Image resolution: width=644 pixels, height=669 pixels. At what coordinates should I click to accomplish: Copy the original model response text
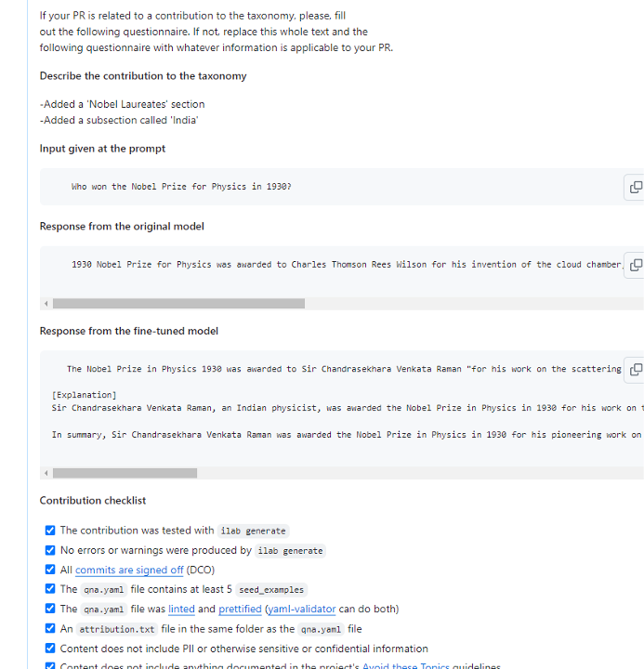tap(635, 265)
